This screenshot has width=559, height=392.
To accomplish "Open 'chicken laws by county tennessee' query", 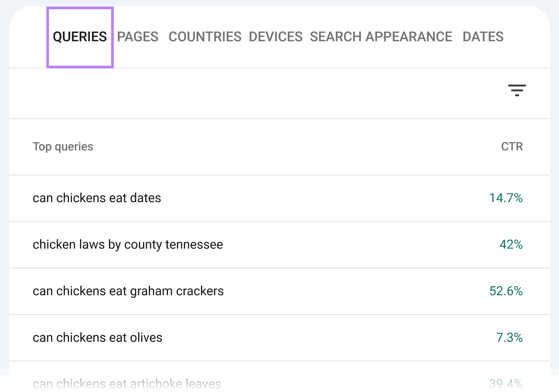I will click(x=128, y=245).
